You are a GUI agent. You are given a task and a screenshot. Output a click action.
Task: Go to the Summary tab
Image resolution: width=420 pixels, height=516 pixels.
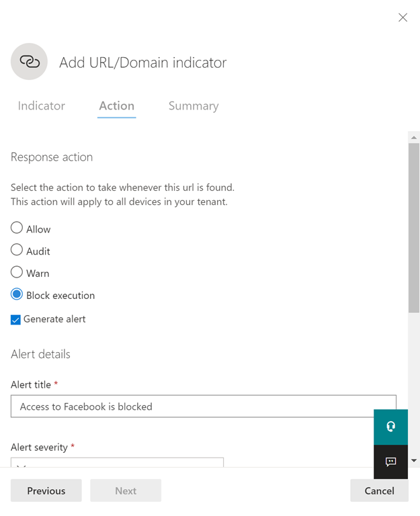194,106
